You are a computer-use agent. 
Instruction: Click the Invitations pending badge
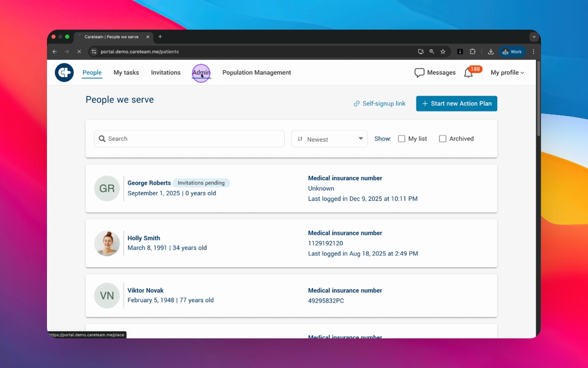click(201, 183)
